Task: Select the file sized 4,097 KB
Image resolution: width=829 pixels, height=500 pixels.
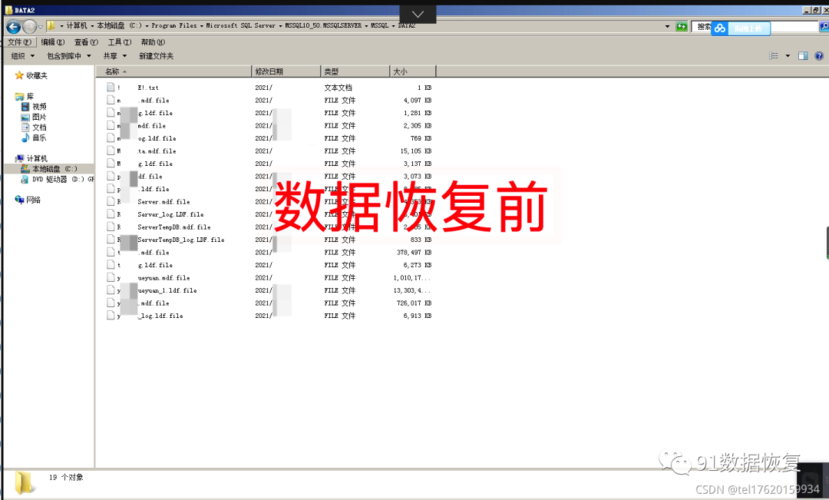Action: tap(269, 100)
